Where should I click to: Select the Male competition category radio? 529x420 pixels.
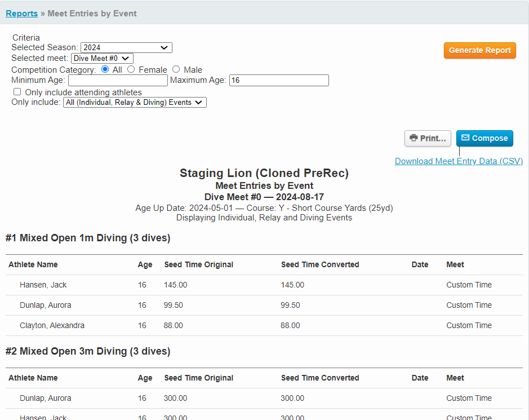click(x=176, y=69)
